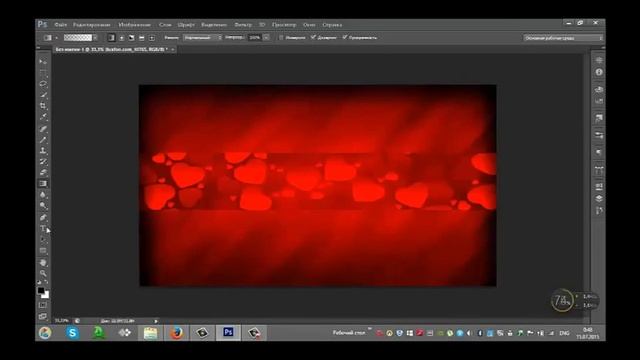This screenshot has height=360, width=640.
Task: Select the Magic Wand tool
Action: (x=43, y=95)
